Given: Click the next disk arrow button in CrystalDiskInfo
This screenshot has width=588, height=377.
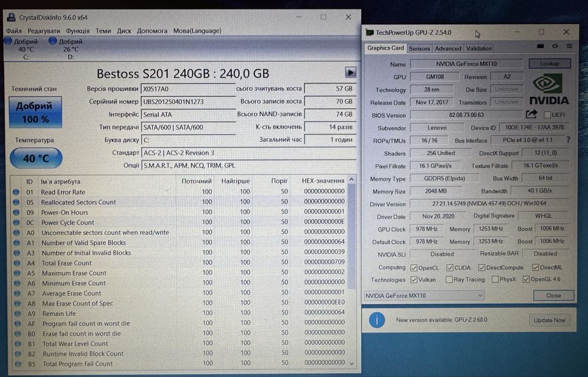Looking at the screenshot, I should click(x=350, y=72).
